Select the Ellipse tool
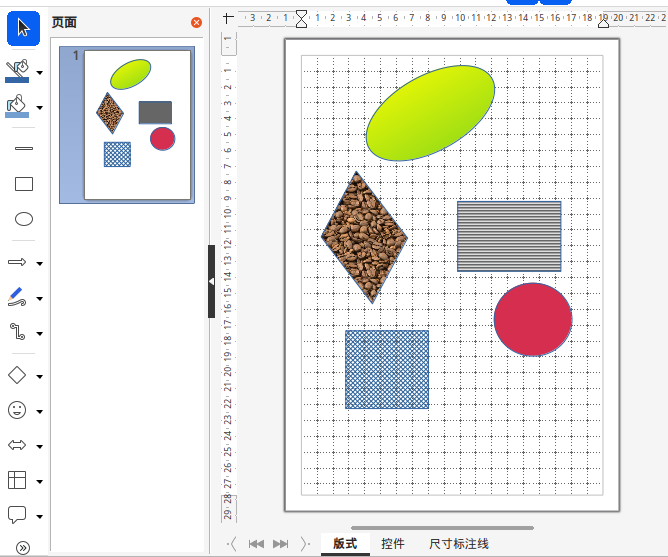Viewport: 668px width, 557px height. tap(24, 220)
